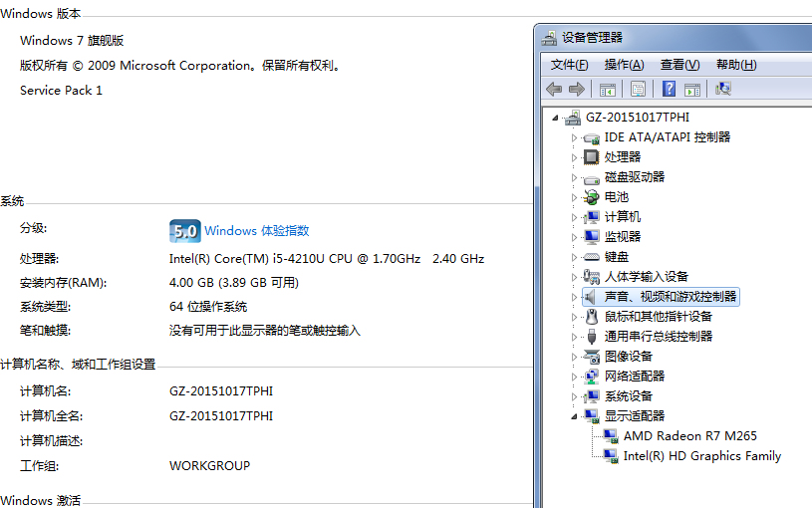Click the IDE ATA/ATAPI 控制器 device icon
The height and width of the screenshot is (508, 812).
pyautogui.click(x=591, y=137)
